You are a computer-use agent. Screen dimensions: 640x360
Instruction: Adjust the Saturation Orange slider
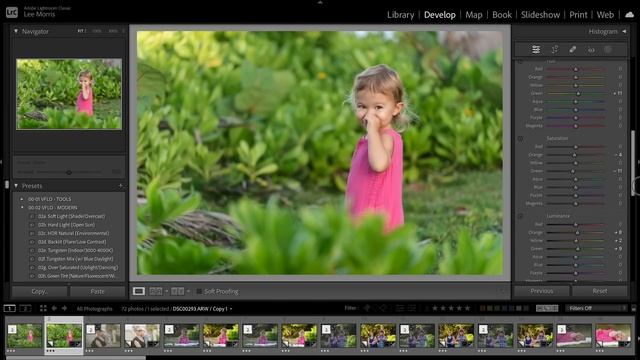tap(576, 155)
